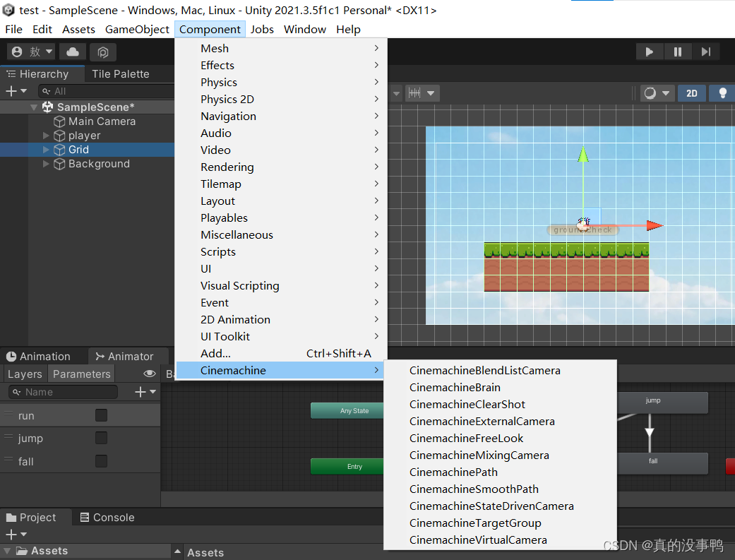
Task: Toggle the run parameter checkbox
Action: (101, 415)
